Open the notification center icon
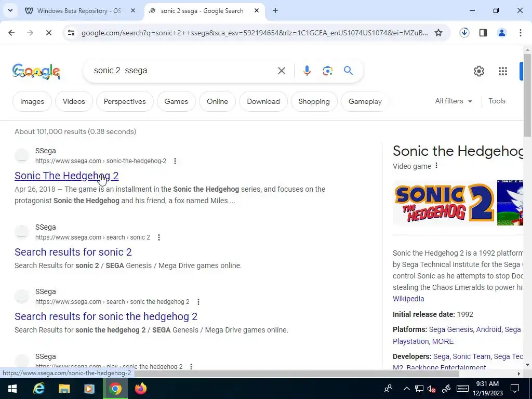This screenshot has height=399, width=532. 515,389
